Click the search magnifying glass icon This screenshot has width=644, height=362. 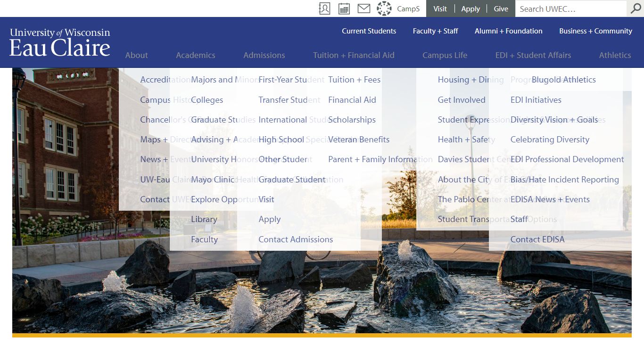tap(636, 8)
